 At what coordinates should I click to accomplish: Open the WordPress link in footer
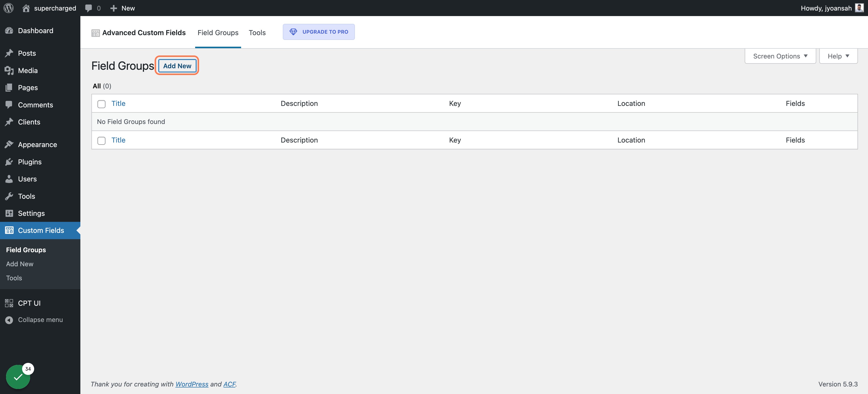[x=192, y=384]
